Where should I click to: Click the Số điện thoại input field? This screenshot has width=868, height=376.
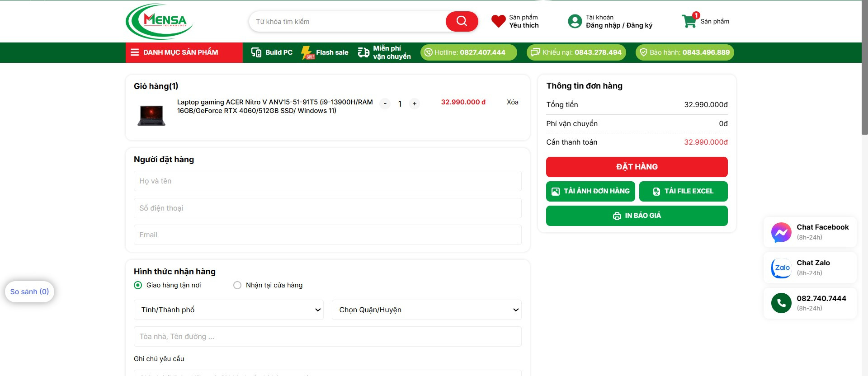coord(328,208)
